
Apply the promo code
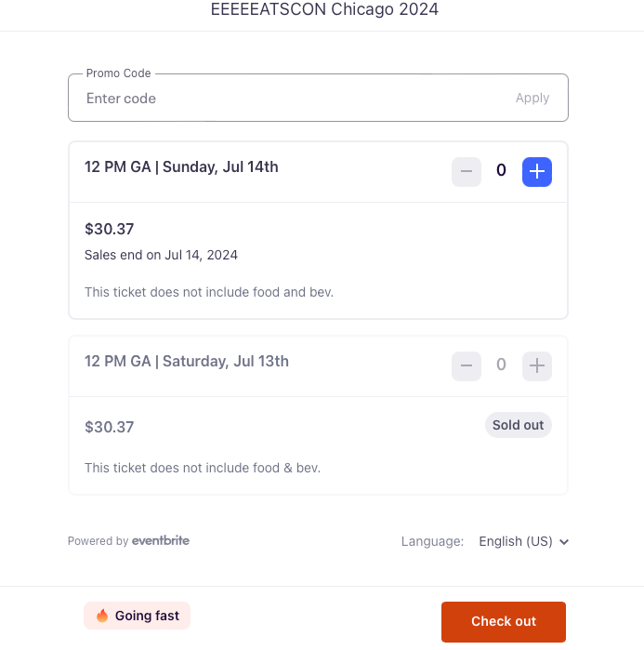pyautogui.click(x=532, y=98)
